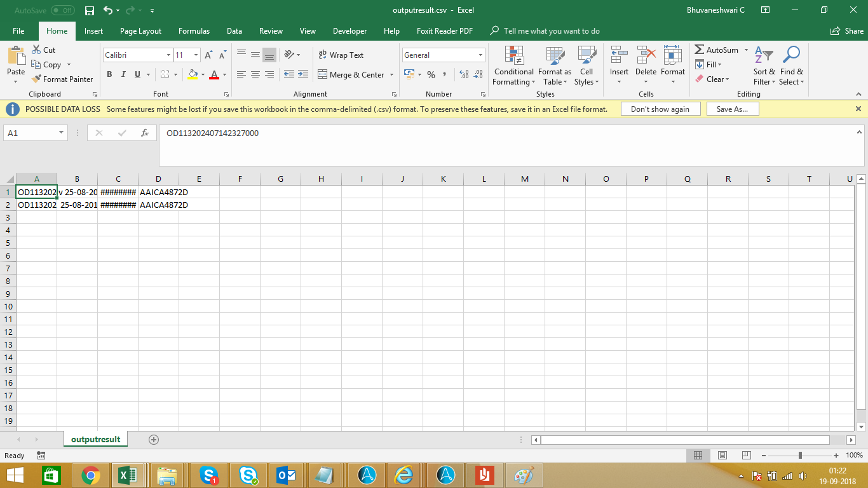Click the Insert Function fx icon
Viewport: 868px width, 488px height.
[145, 133]
